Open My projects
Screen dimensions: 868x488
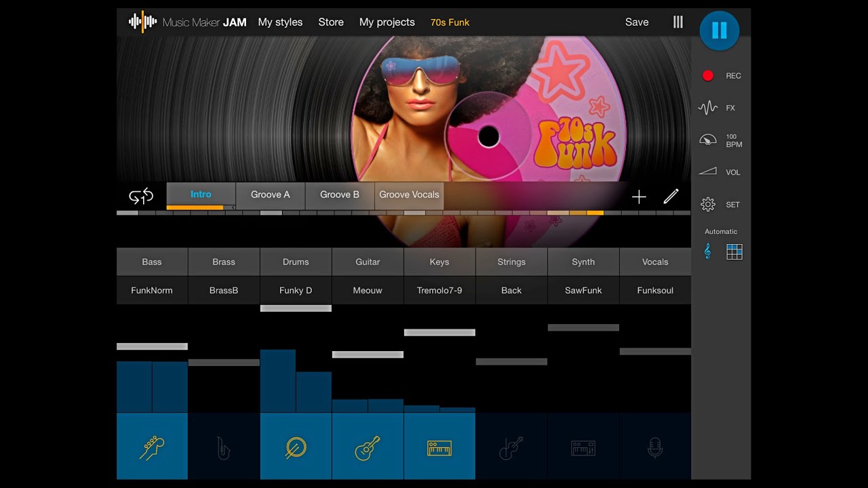pos(387,22)
